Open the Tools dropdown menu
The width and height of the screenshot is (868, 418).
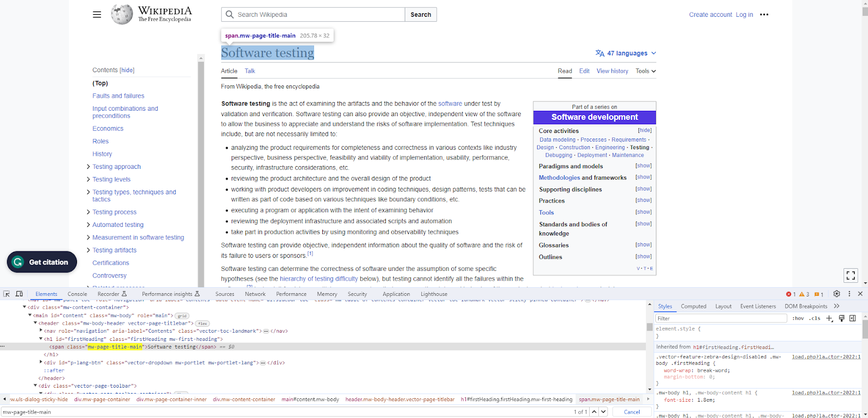646,71
